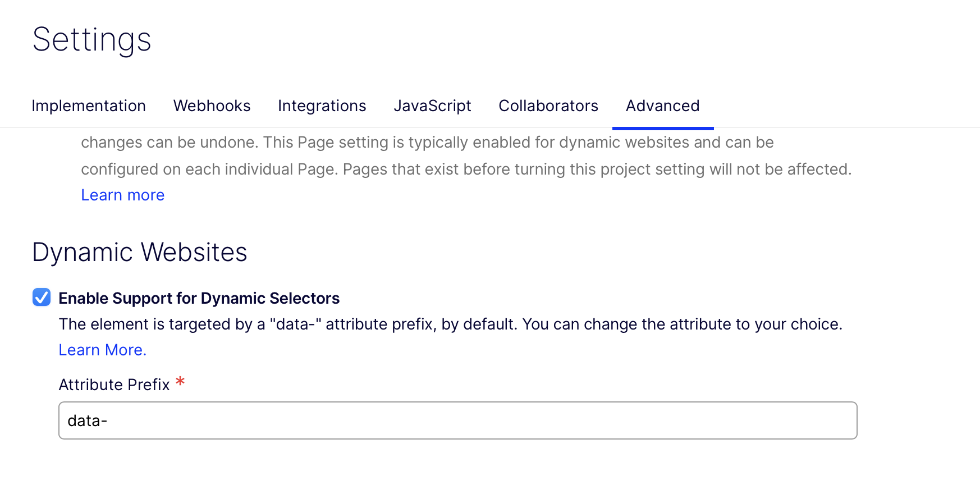This screenshot has width=980, height=494.
Task: Open the JavaScript settings tab
Action: 433,106
